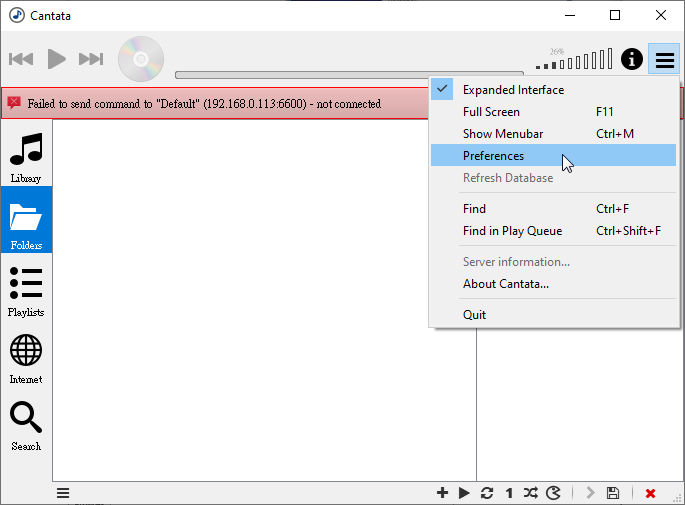Skip to previous track

(21, 59)
